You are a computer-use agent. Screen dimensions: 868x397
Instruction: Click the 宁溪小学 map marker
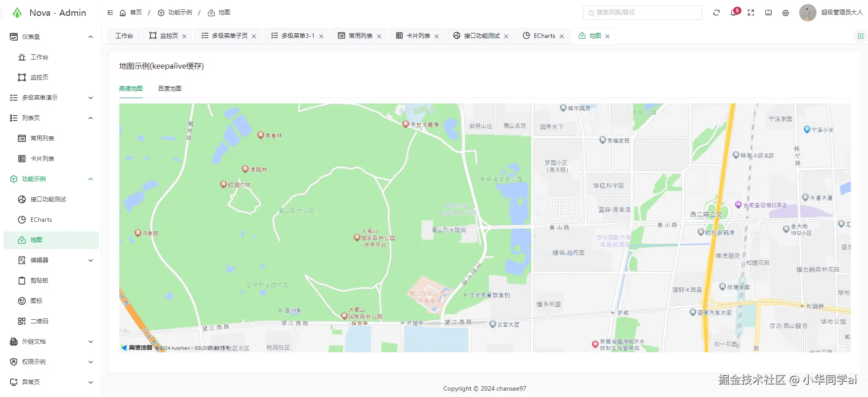point(807,129)
